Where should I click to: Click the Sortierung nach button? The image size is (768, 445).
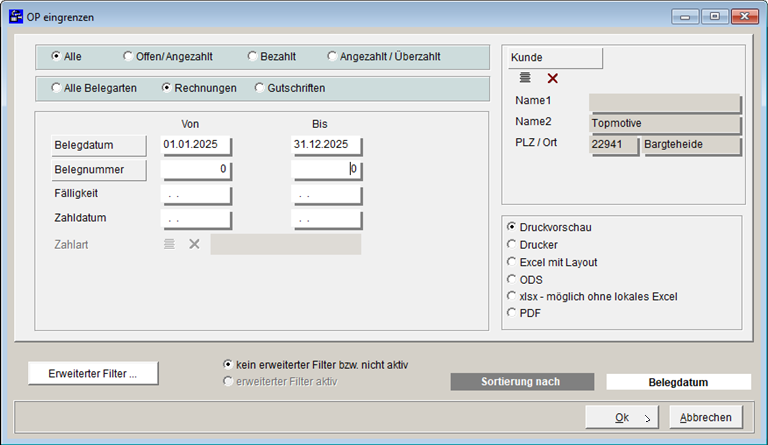click(x=522, y=382)
